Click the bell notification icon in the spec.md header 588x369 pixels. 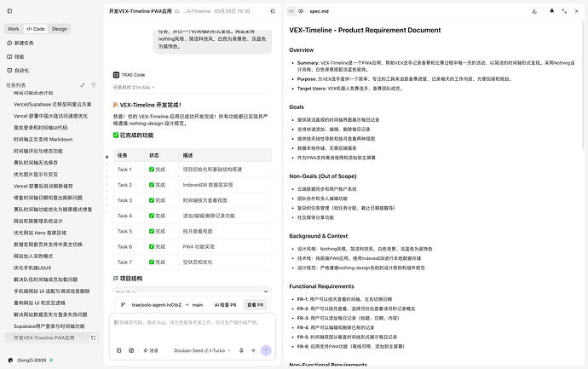tap(551, 11)
